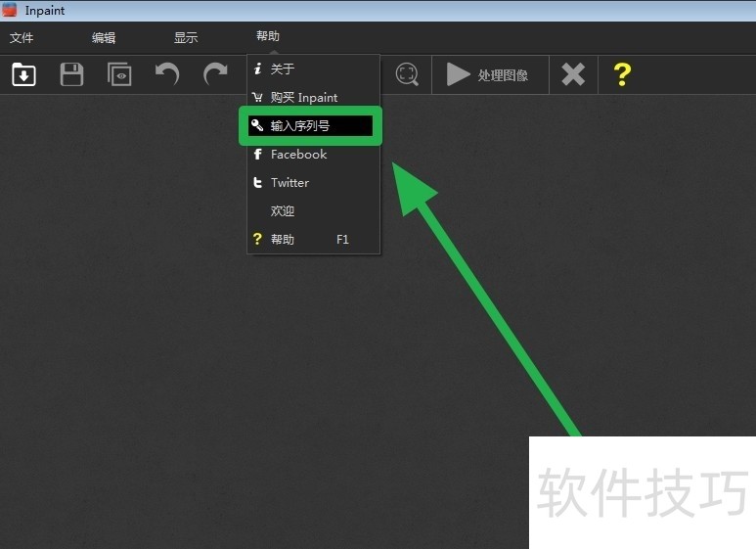The height and width of the screenshot is (549, 756).
Task: Undo last action arrow
Action: pos(167,73)
